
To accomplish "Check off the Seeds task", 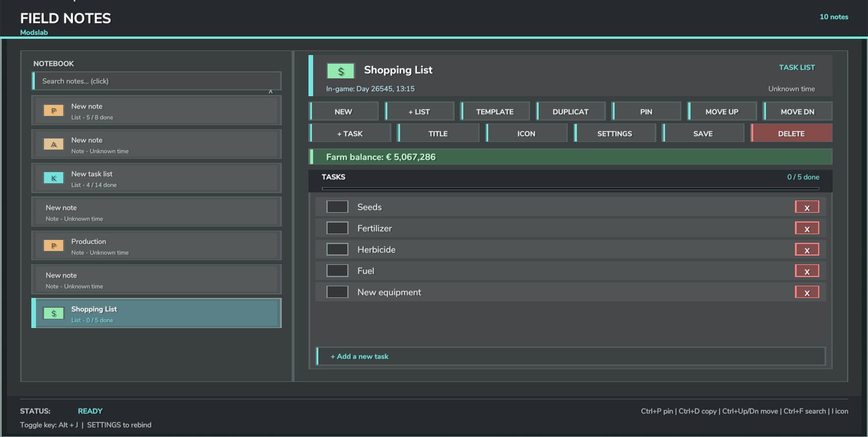I will click(337, 207).
